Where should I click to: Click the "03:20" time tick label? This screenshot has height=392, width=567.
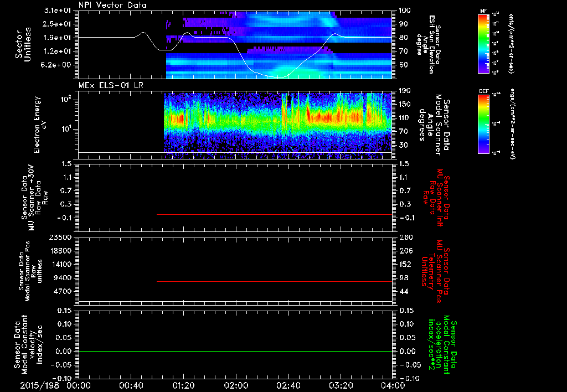(x=341, y=385)
